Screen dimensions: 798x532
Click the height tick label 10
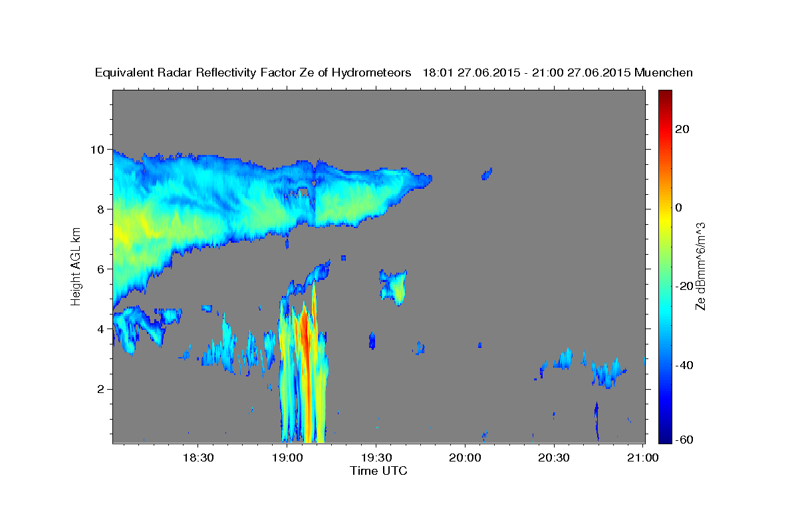(99, 150)
